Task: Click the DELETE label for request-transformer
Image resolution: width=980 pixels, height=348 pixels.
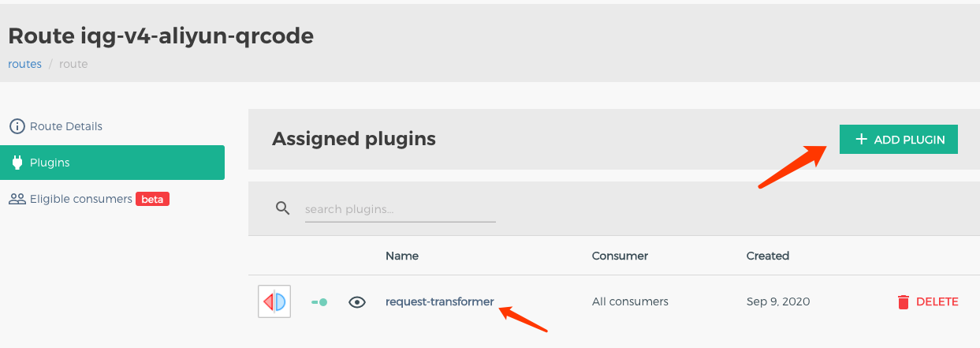Action: (937, 301)
